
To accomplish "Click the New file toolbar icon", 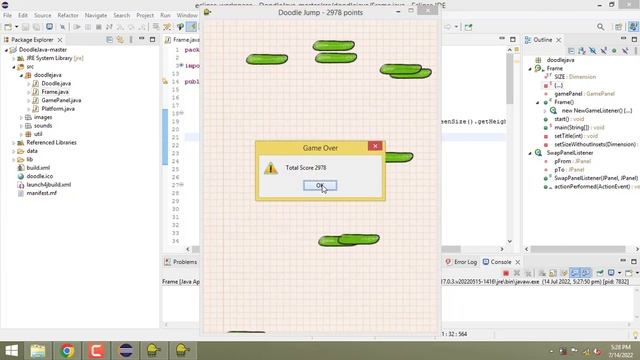I will [8, 27].
